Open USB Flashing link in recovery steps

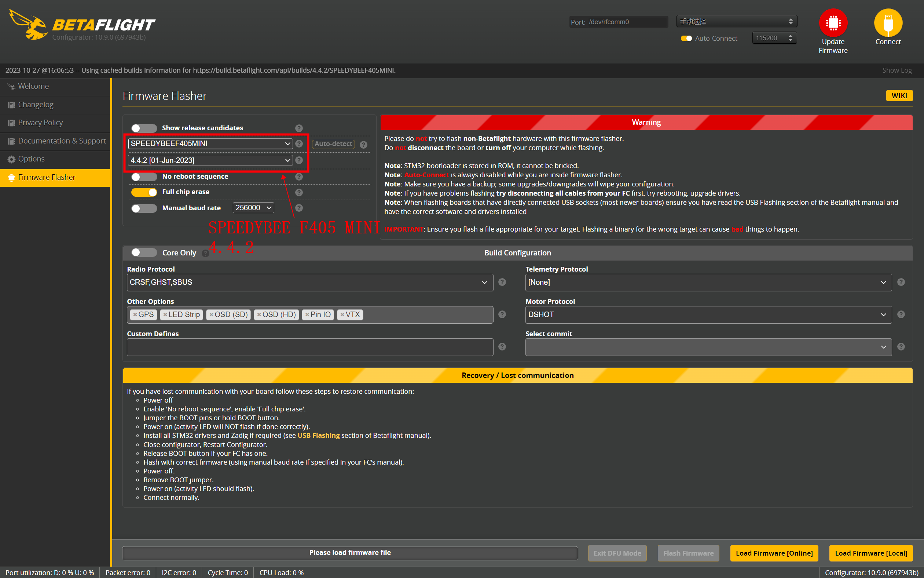pyautogui.click(x=318, y=435)
